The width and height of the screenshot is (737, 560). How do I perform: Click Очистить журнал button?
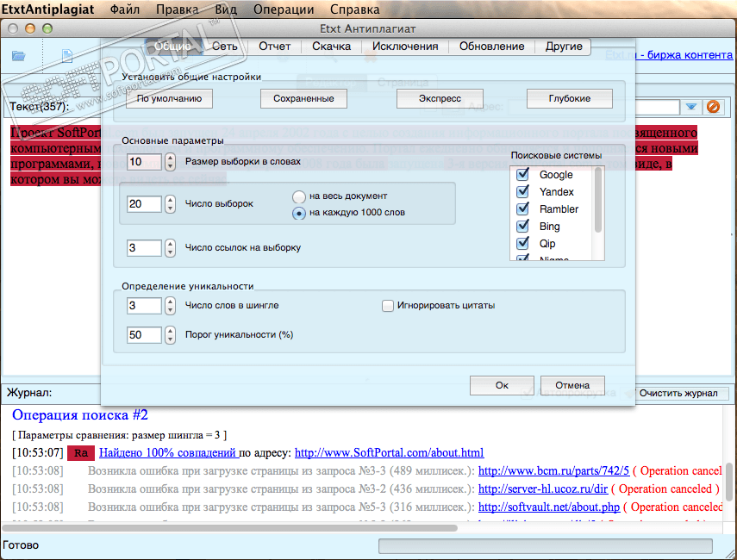point(678,393)
